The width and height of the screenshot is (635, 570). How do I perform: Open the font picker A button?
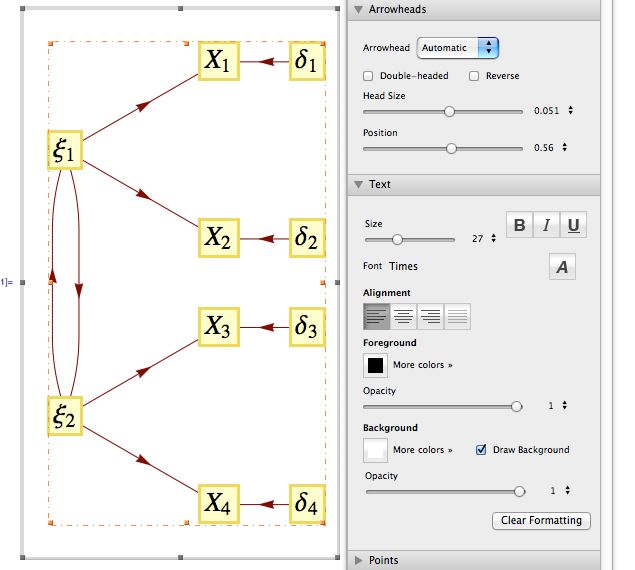click(562, 267)
